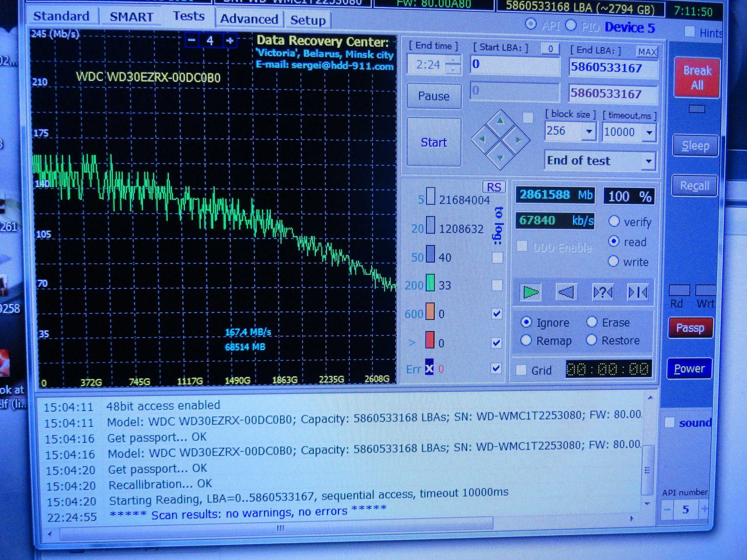Toggle log checkbox for red > blocks
747x560 pixels.
tap(496, 343)
